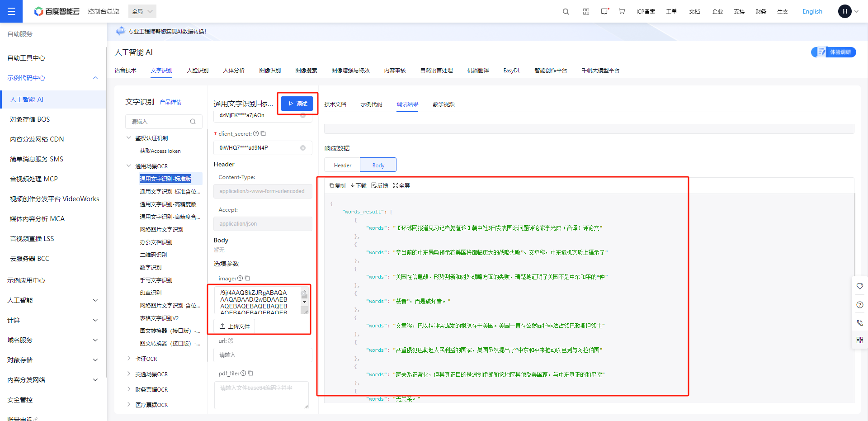Open the 体验调研 survey button

(833, 52)
